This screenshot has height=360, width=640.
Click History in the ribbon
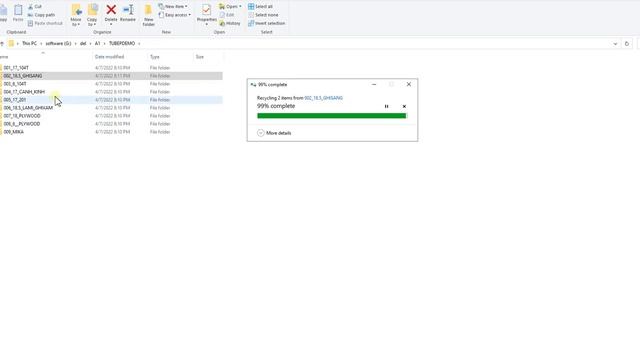(x=230, y=23)
